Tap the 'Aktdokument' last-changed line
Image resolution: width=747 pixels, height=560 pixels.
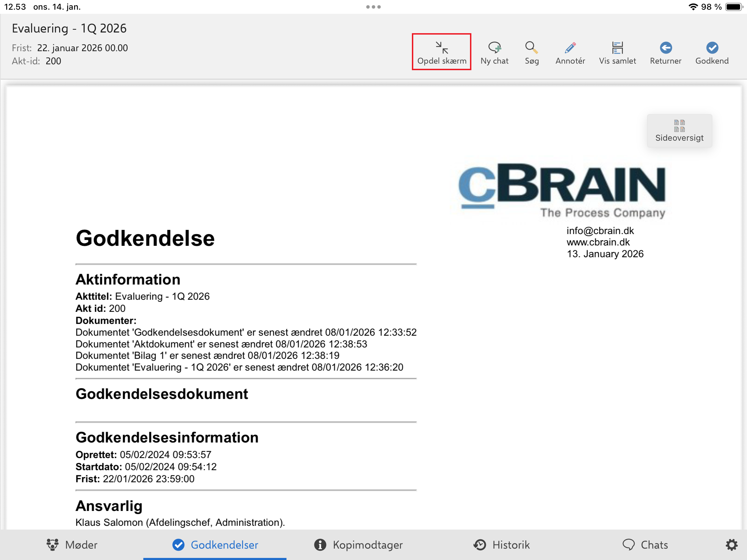click(221, 344)
